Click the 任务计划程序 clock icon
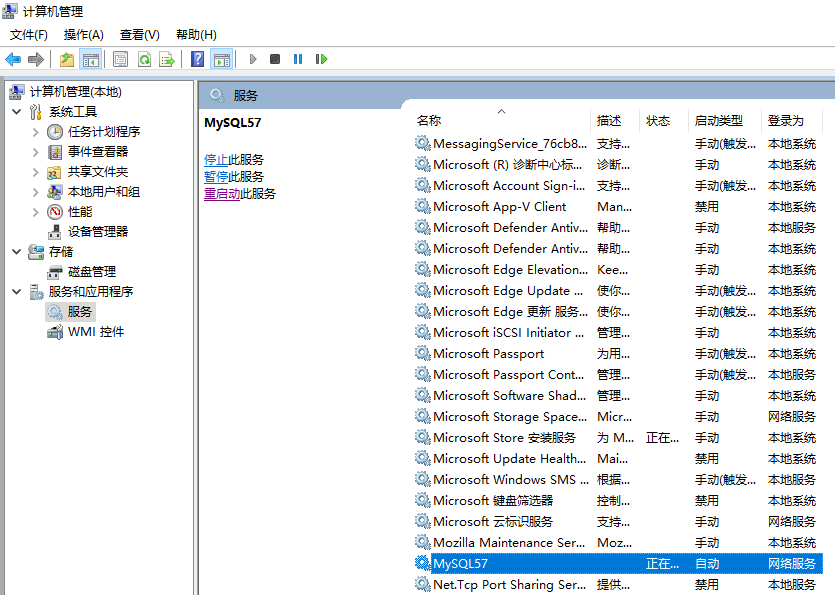Screen dimensions: 835x595 pyautogui.click(x=55, y=132)
